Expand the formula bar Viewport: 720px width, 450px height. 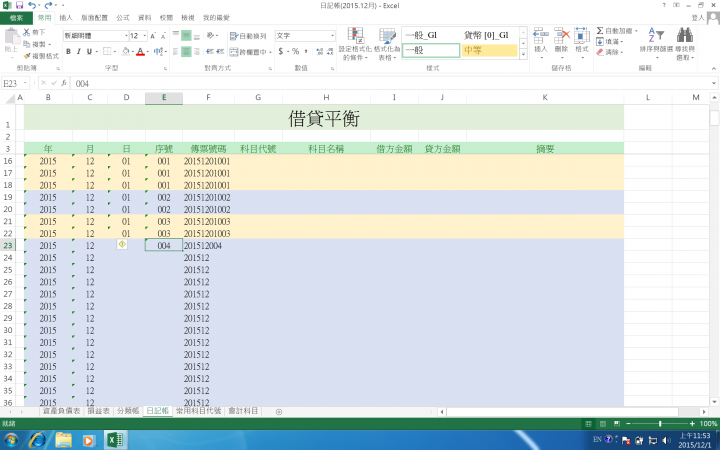714,84
